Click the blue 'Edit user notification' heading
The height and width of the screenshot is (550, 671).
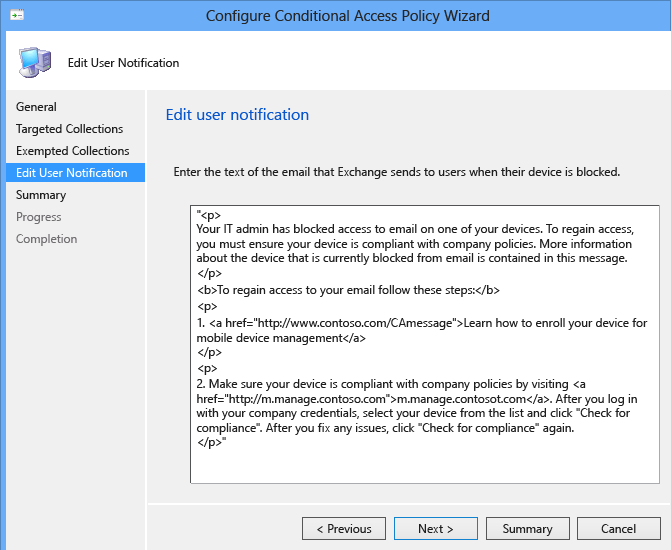point(237,115)
